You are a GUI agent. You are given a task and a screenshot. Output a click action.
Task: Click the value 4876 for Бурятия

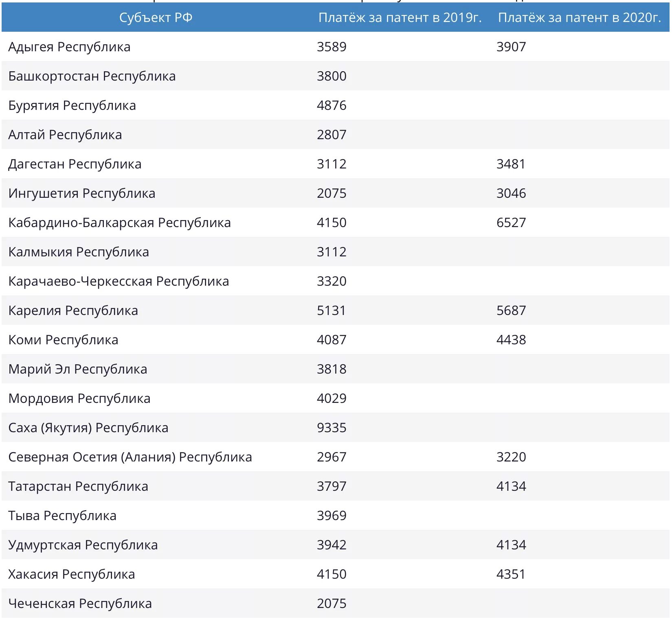(332, 105)
